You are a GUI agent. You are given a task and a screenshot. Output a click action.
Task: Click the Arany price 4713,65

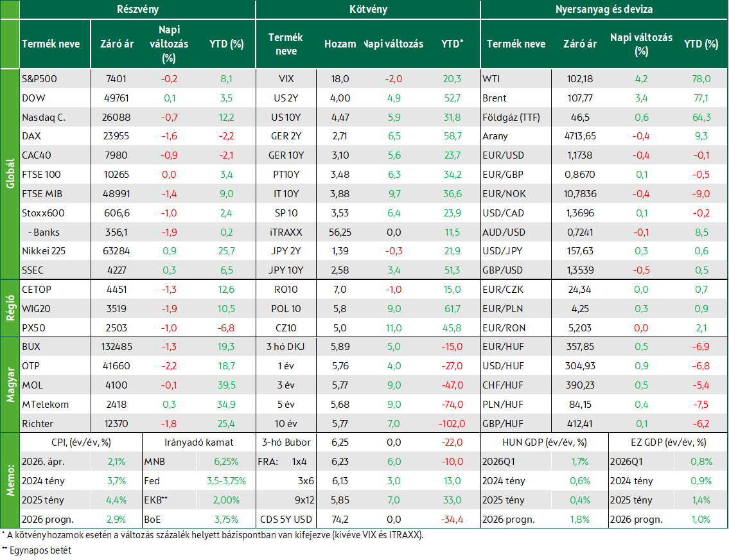click(x=580, y=136)
